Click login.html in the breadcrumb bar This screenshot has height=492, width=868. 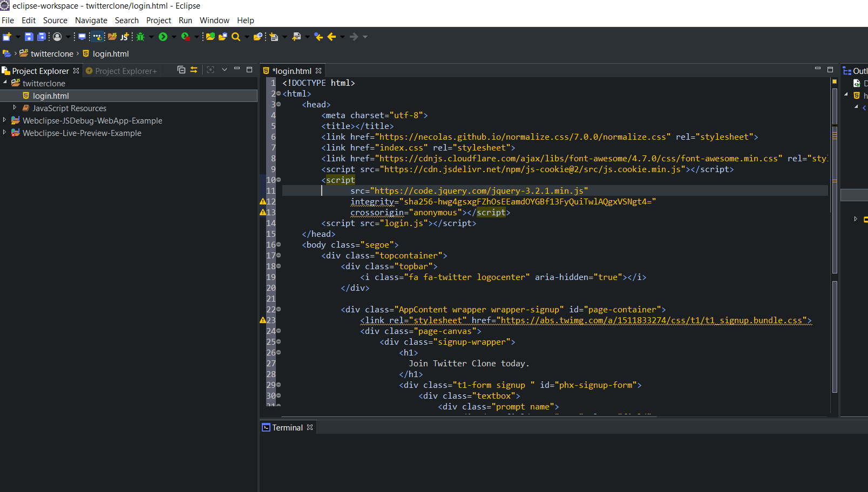click(111, 54)
